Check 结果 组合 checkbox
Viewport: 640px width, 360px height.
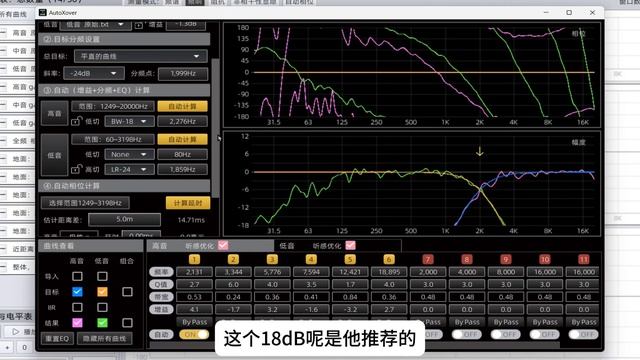click(x=127, y=323)
